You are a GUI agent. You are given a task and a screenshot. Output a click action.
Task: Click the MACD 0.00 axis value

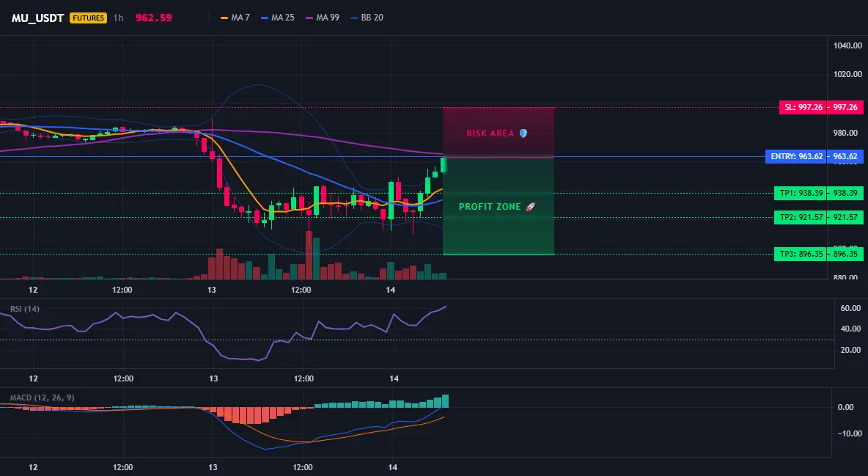(845, 407)
